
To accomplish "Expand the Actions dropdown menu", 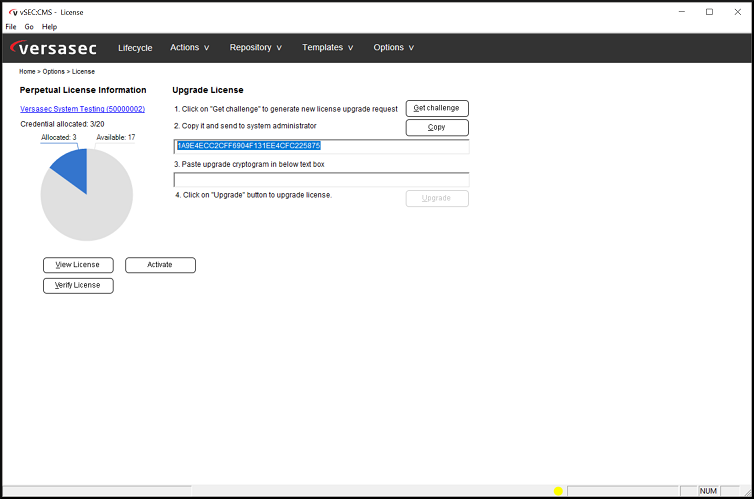I will (x=189, y=48).
